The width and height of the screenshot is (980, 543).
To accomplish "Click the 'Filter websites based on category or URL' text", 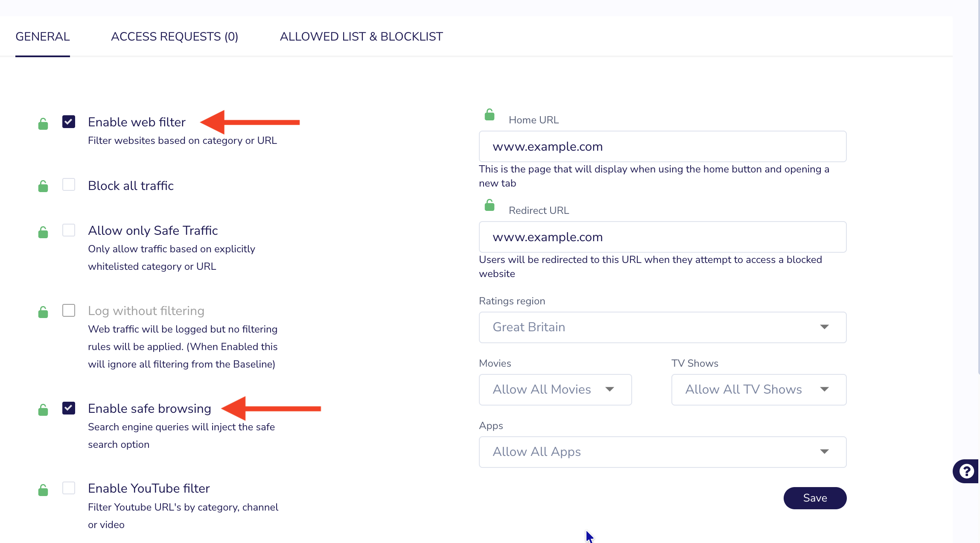I will coord(182,140).
